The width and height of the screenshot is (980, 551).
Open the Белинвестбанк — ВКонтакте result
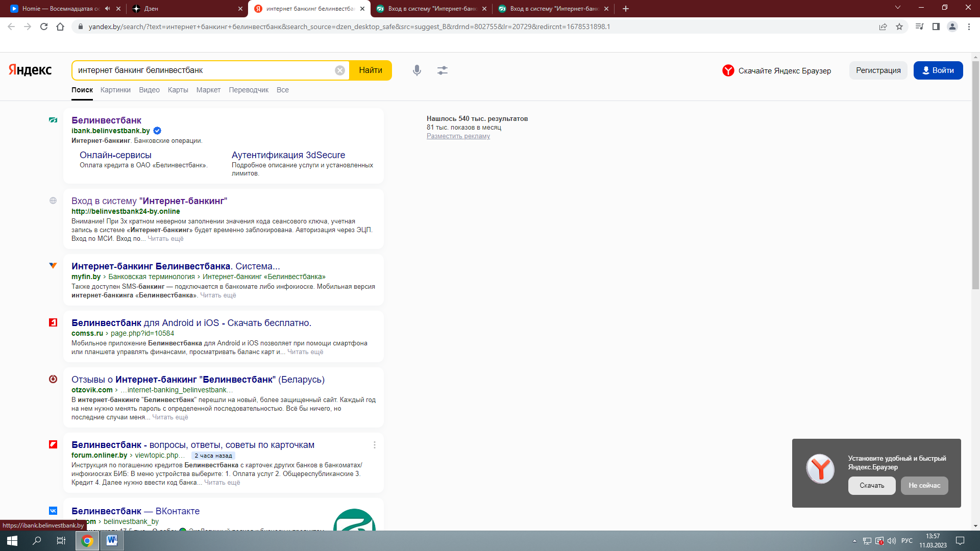click(135, 511)
